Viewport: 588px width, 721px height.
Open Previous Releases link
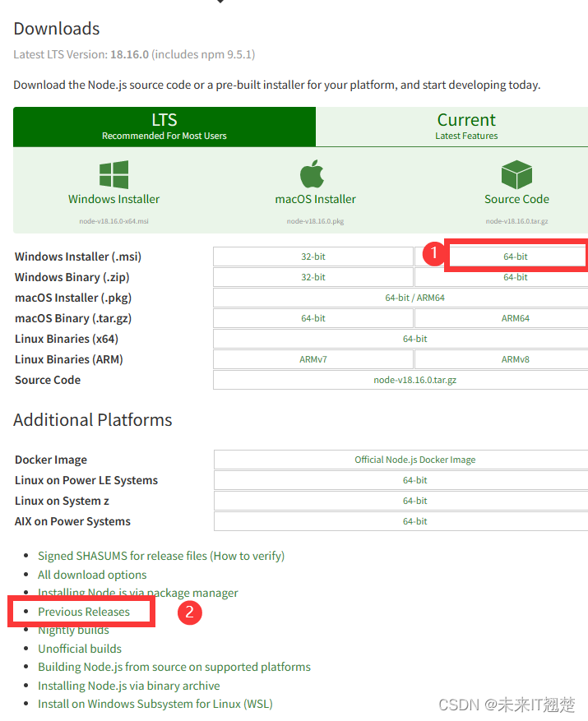pos(84,612)
